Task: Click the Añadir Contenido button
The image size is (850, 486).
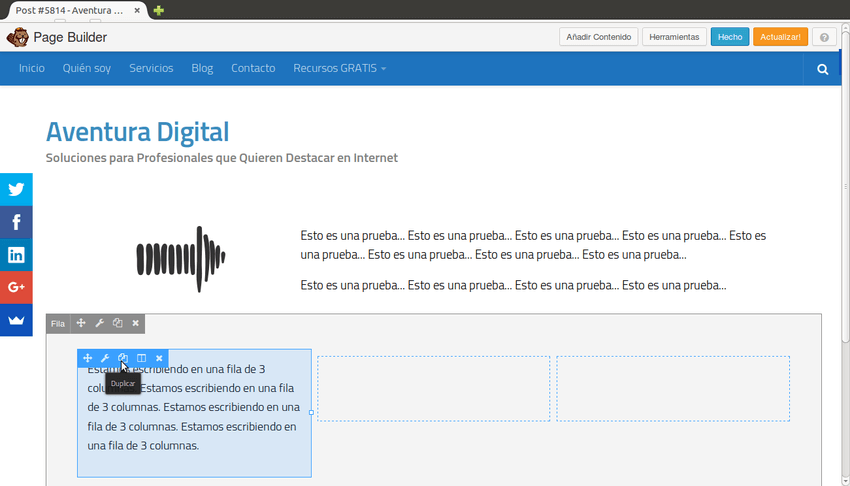Action: point(598,37)
